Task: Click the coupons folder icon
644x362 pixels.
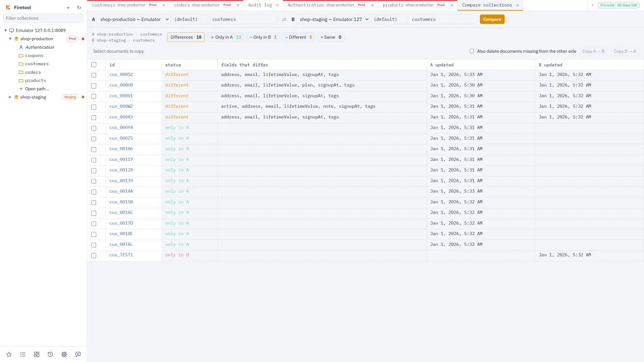Action: pyautogui.click(x=21, y=56)
